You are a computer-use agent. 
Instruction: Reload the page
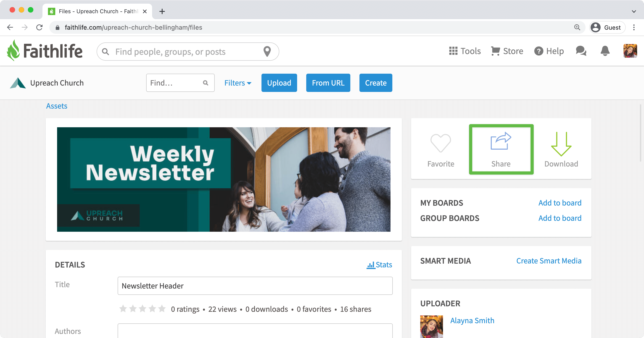(x=39, y=27)
